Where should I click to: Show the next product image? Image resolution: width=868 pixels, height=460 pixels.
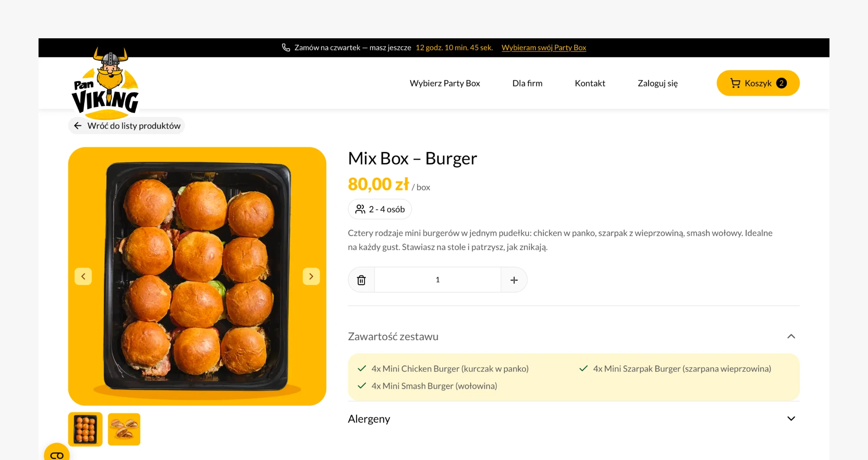click(311, 276)
